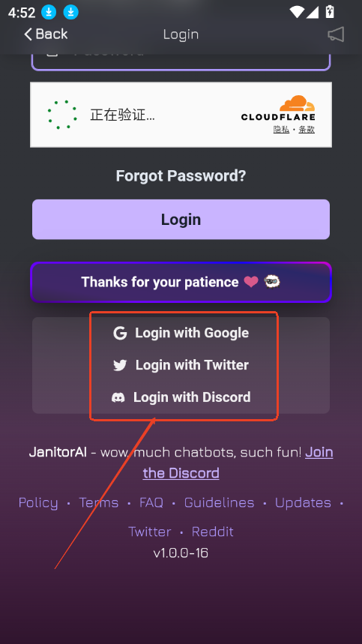
Task: Select Login with Google
Action: click(181, 333)
